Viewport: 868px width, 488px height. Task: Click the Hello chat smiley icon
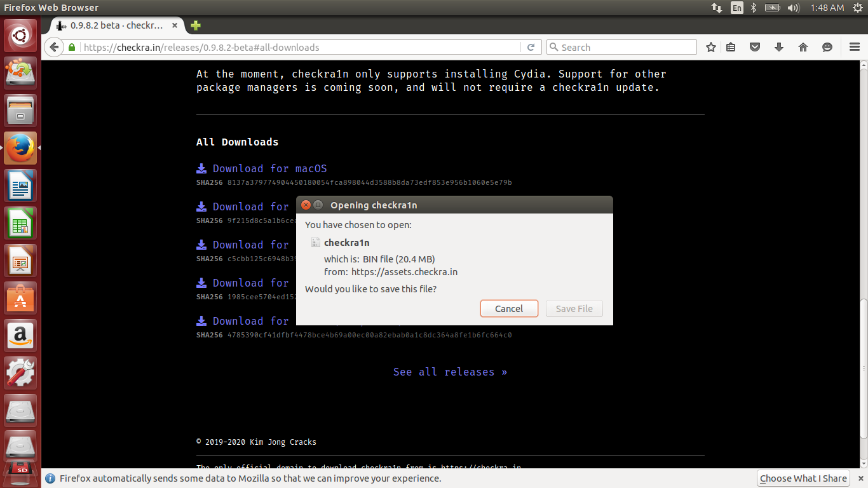tap(827, 47)
